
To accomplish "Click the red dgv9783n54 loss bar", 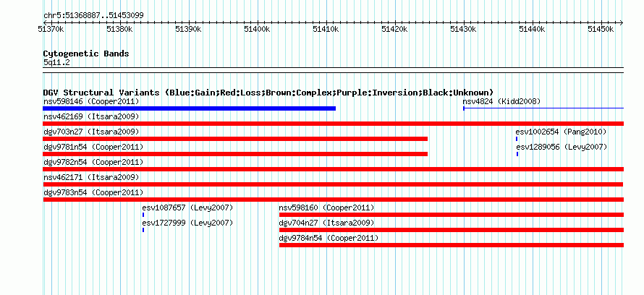I will [333, 200].
